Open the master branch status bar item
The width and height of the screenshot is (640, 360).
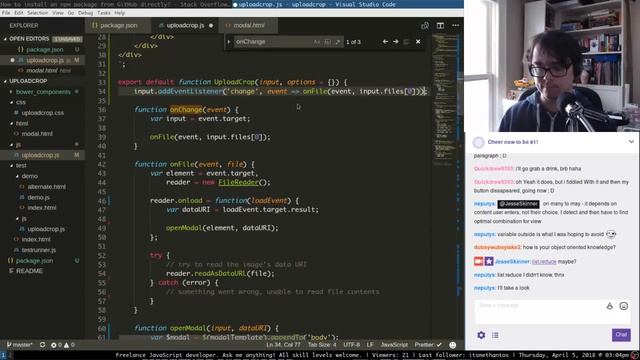click(x=20, y=345)
